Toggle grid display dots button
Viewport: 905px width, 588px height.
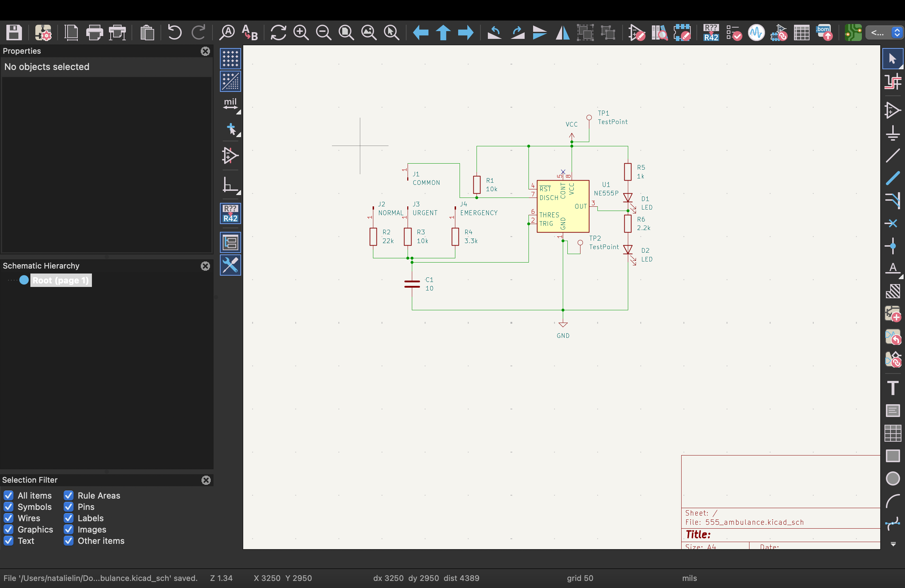pos(230,59)
